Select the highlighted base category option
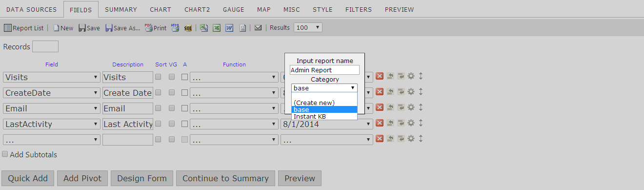The width and height of the screenshot is (644, 190). click(324, 109)
